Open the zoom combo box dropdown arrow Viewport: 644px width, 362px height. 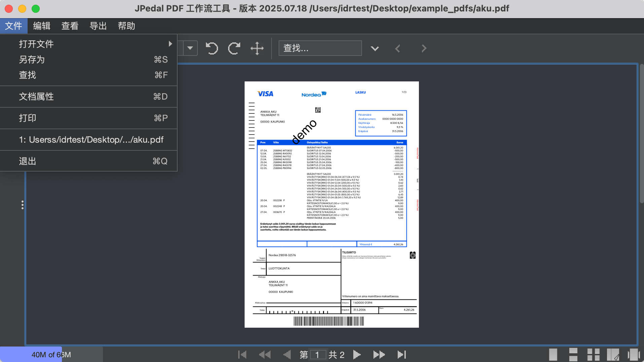(190, 48)
